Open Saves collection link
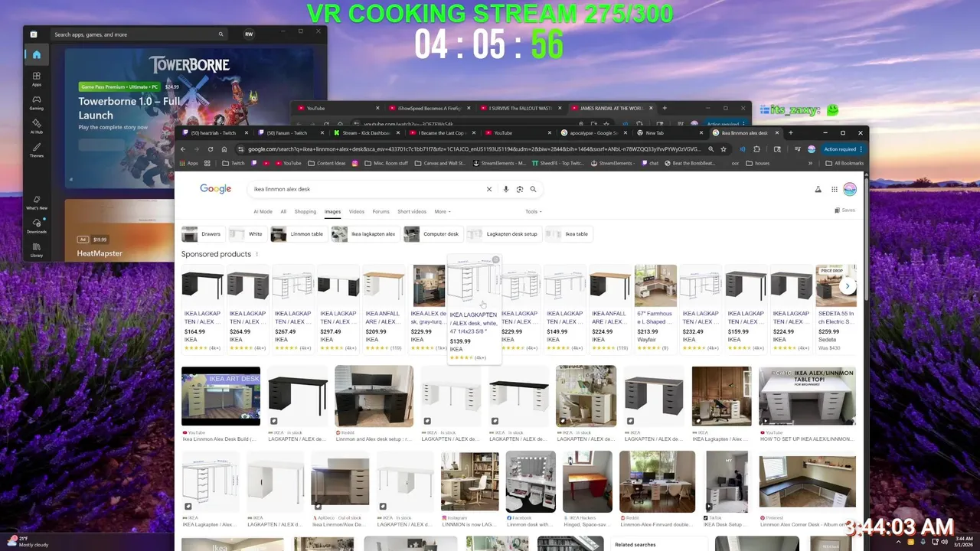The width and height of the screenshot is (980, 551). tap(844, 210)
